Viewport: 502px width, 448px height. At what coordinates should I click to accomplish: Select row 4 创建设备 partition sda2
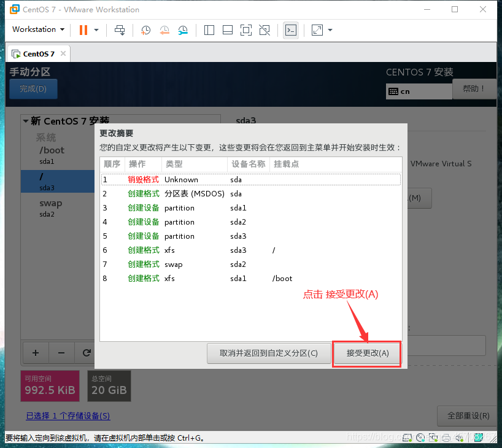coord(251,222)
